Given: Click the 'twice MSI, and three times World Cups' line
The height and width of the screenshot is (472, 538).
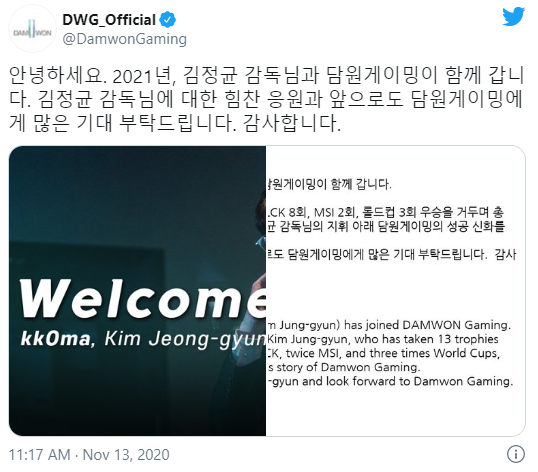Looking at the screenshot, I should pyautogui.click(x=383, y=353).
